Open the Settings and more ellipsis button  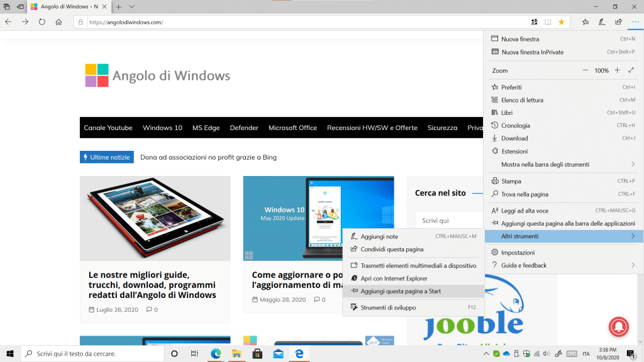[635, 21]
